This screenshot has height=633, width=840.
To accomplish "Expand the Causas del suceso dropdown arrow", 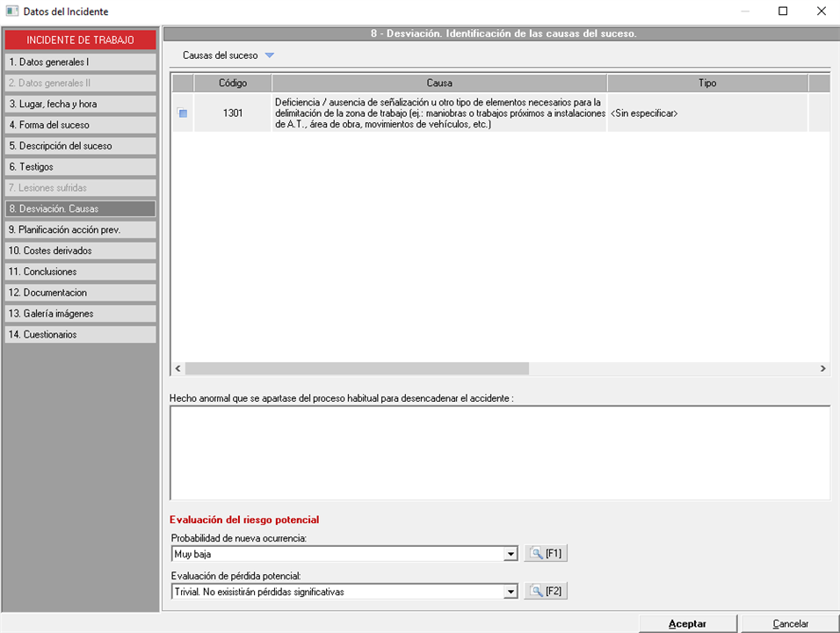I will click(x=270, y=55).
